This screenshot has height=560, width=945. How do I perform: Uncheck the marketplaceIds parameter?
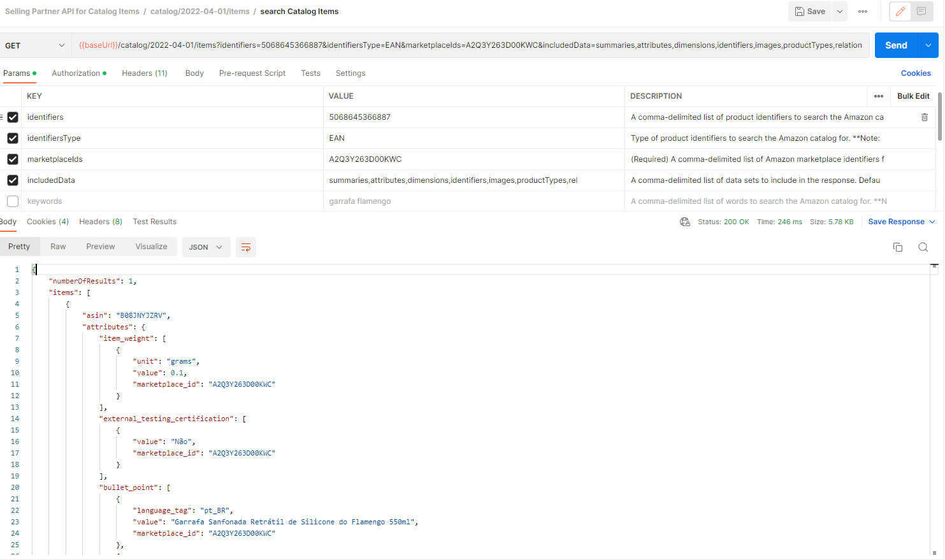coord(13,159)
